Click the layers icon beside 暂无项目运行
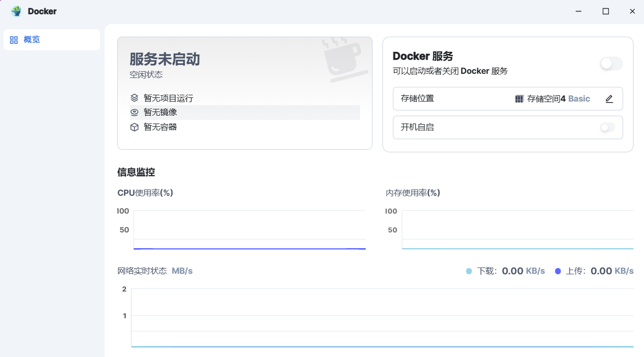The width and height of the screenshot is (644, 357). [134, 98]
